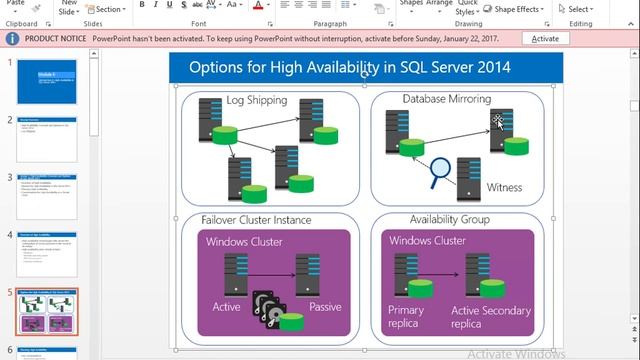
Task: Click the Availability Group label
Action: pyautogui.click(x=449, y=220)
